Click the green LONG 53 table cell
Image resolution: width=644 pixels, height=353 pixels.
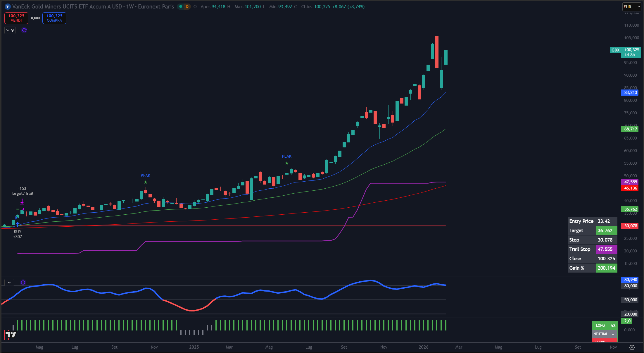coord(605,326)
